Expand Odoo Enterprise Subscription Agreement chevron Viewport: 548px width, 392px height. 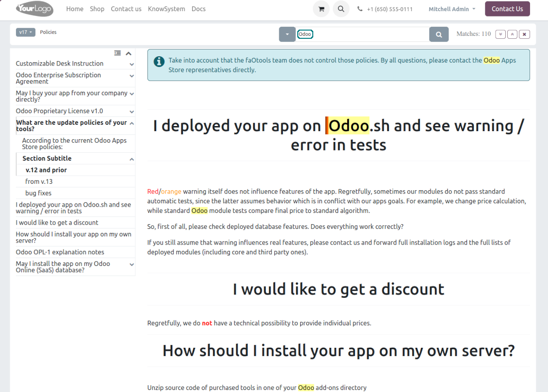(x=132, y=76)
